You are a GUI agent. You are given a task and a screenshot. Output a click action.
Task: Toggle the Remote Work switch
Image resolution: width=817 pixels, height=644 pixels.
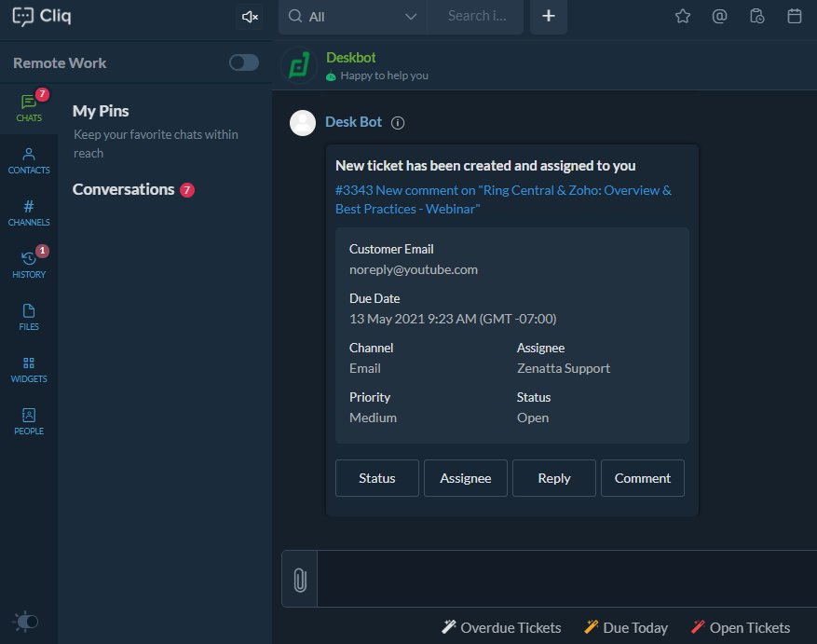pyautogui.click(x=244, y=62)
